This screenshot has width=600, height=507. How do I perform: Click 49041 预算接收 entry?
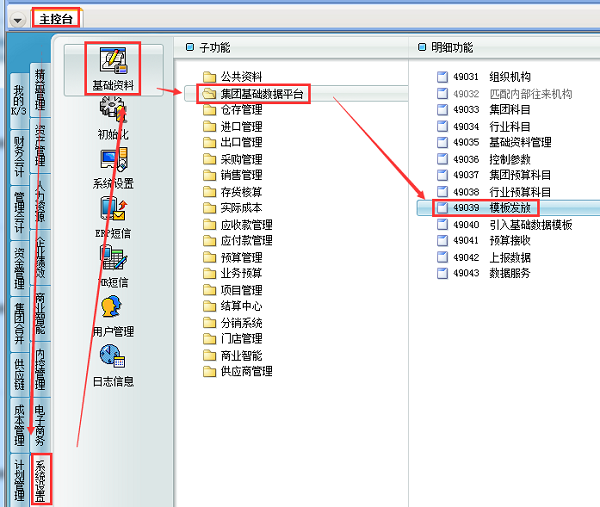(483, 241)
